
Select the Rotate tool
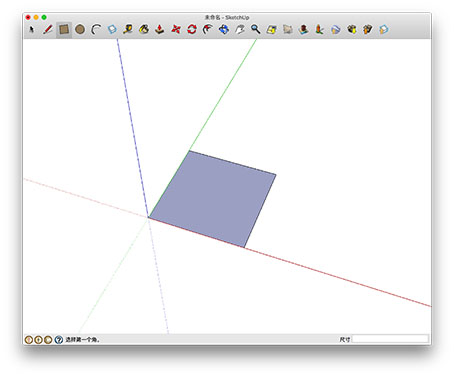[192, 30]
